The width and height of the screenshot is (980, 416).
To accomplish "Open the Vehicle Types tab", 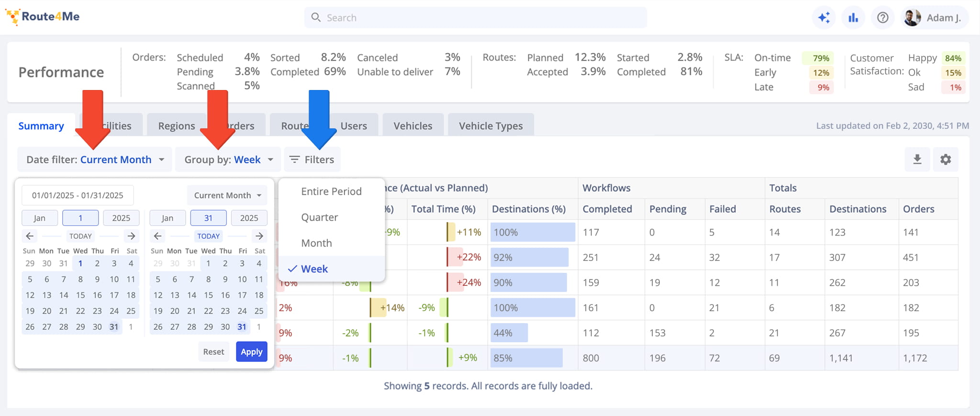I will pyautogui.click(x=491, y=126).
